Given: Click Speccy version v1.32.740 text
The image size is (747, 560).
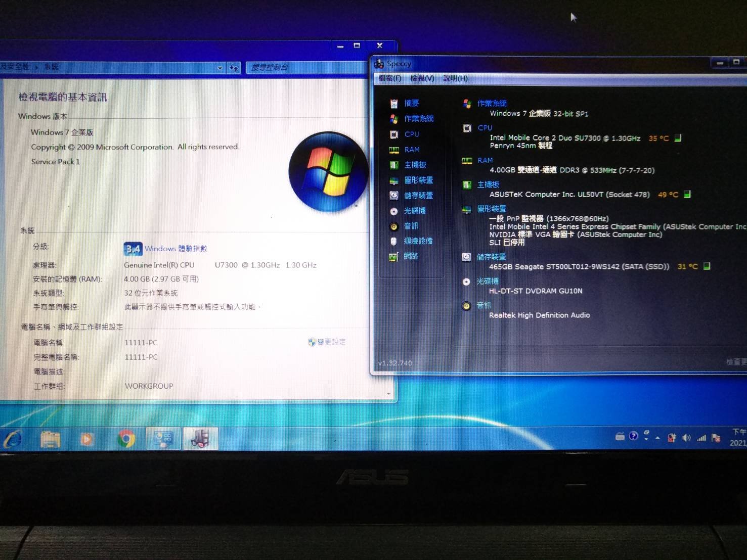Looking at the screenshot, I should pos(395,363).
